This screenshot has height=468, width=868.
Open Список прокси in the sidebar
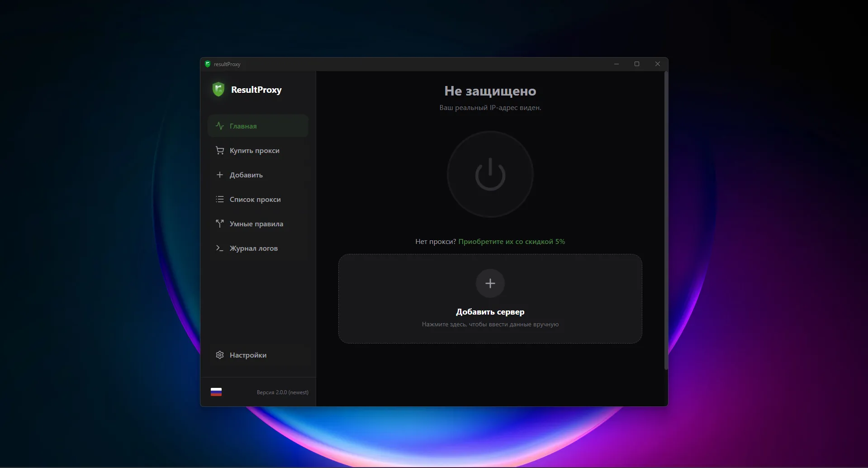[258, 199]
